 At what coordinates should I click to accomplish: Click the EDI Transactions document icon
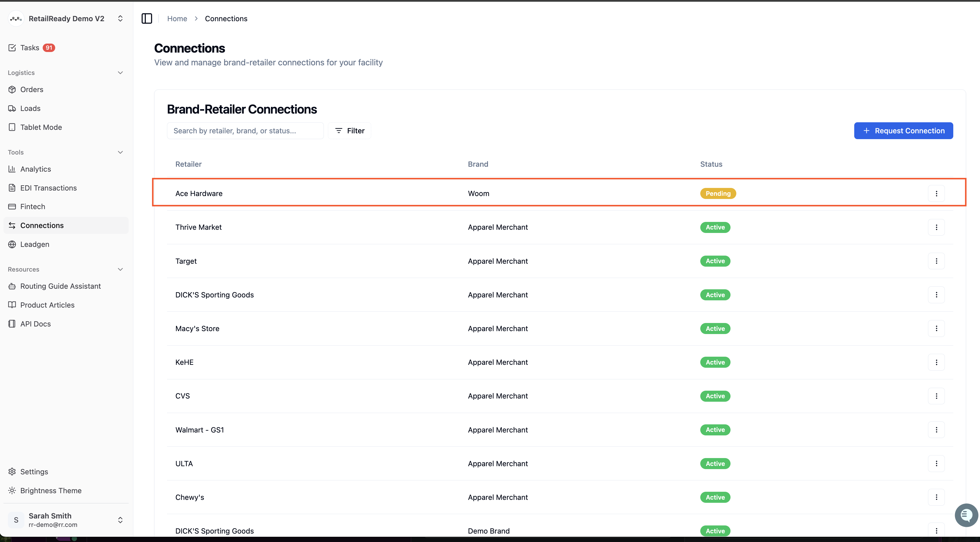pyautogui.click(x=12, y=188)
